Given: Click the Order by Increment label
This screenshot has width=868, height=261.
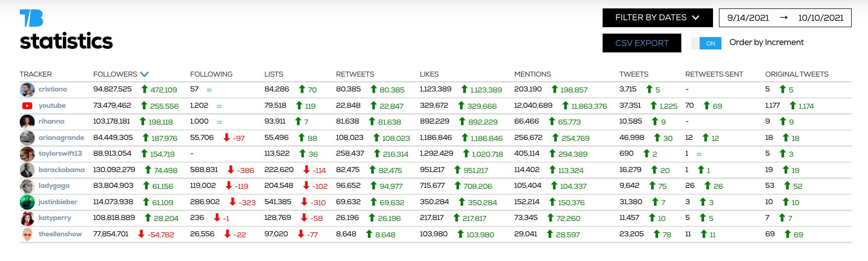Looking at the screenshot, I should click(x=766, y=43).
